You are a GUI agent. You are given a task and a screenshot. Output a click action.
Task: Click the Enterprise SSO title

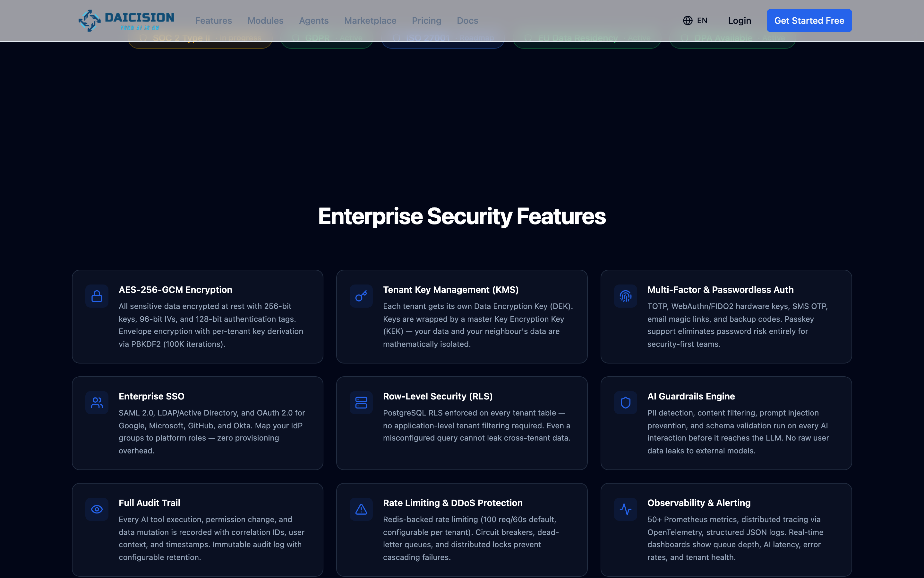coord(151,397)
